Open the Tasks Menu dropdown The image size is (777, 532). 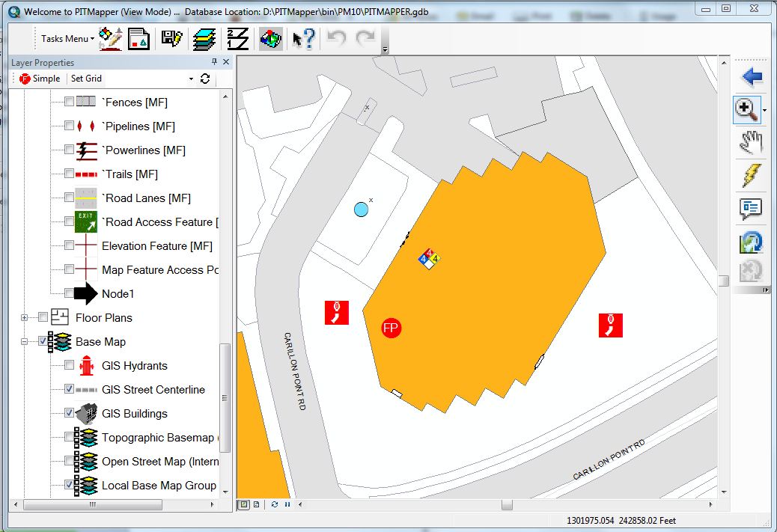(66, 38)
